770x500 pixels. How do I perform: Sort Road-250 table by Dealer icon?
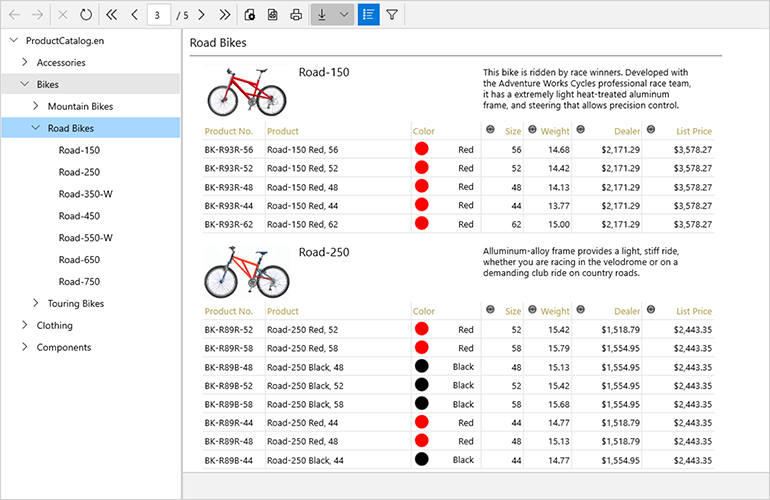580,309
